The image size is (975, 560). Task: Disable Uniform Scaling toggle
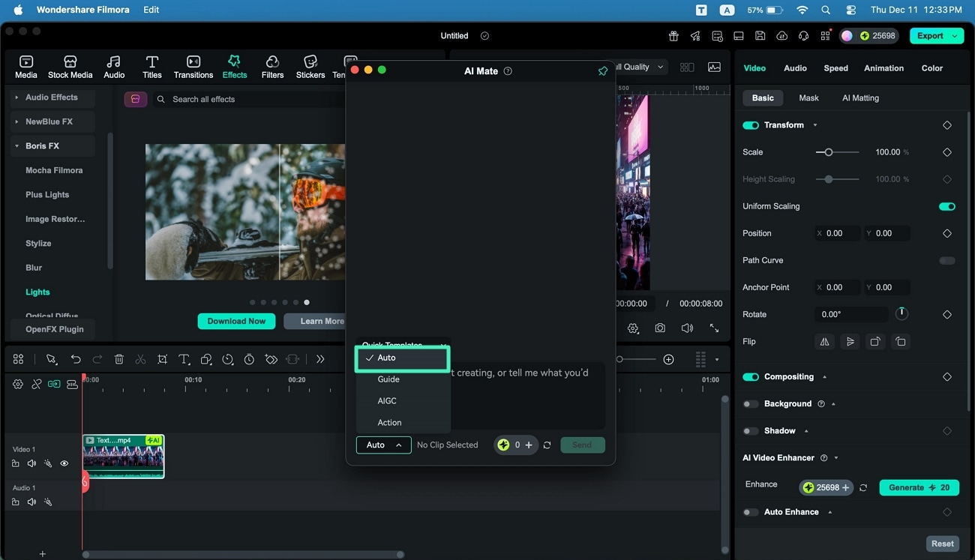pyautogui.click(x=946, y=206)
